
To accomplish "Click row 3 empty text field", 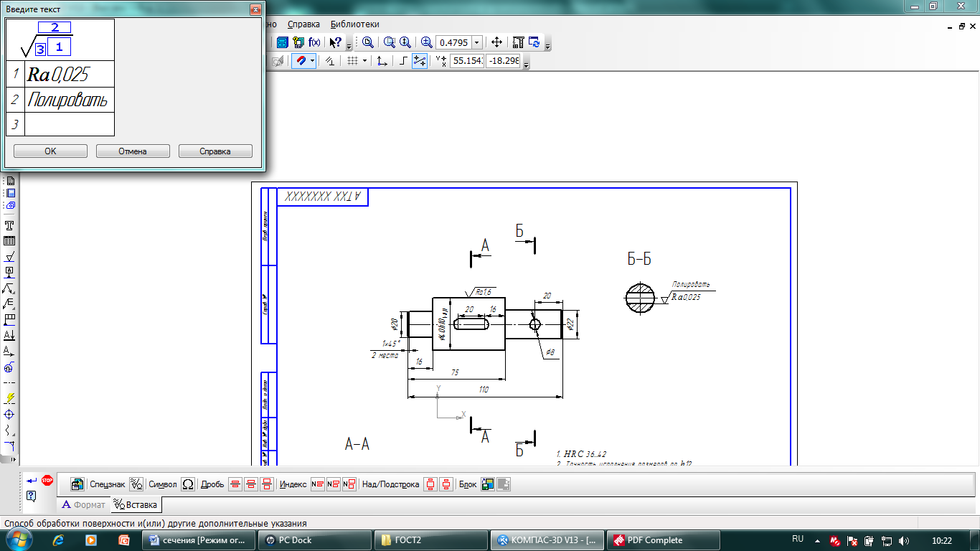I will coord(70,124).
